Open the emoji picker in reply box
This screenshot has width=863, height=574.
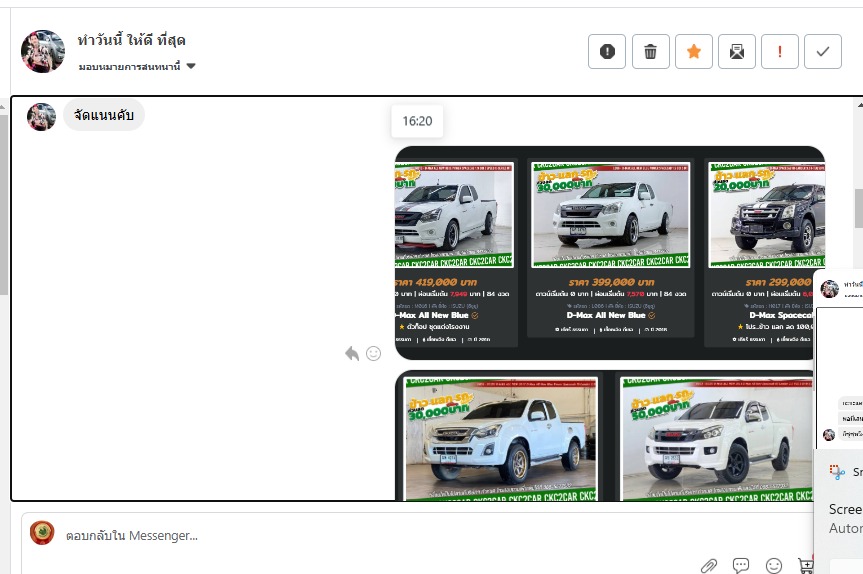774,565
